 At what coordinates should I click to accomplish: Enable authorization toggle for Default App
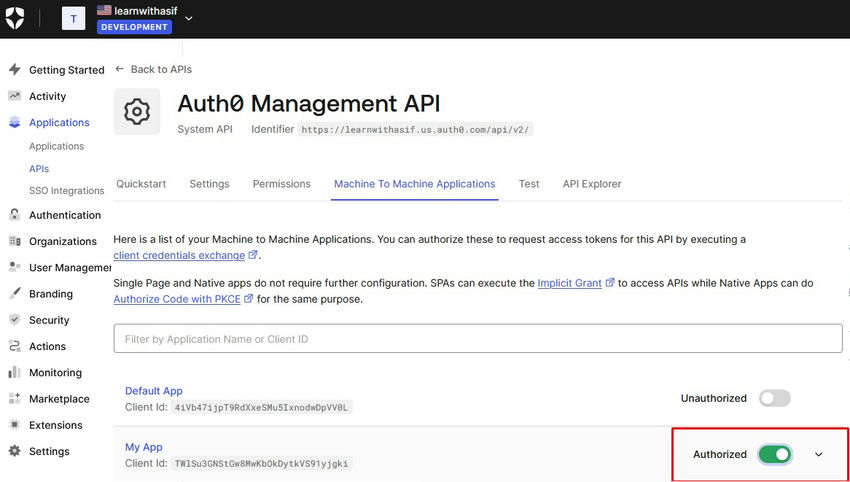click(x=775, y=399)
